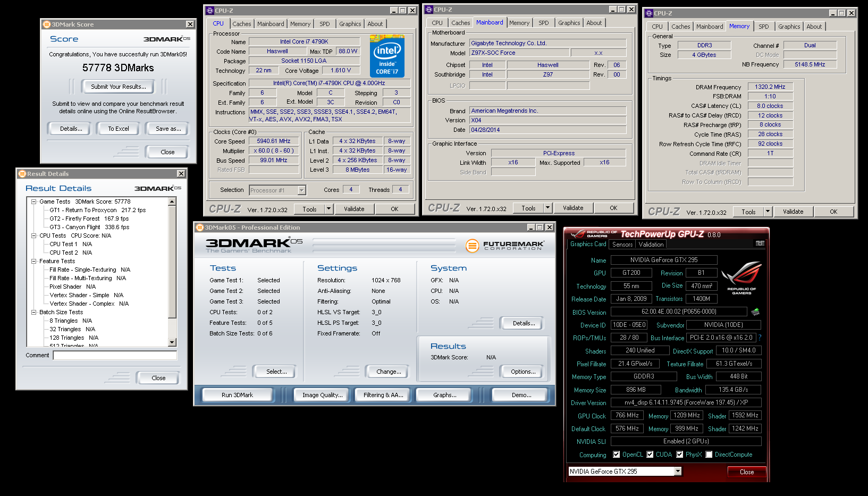Open the NVIDIA GeForce GTX 295 GPU dropdown

pyautogui.click(x=678, y=472)
